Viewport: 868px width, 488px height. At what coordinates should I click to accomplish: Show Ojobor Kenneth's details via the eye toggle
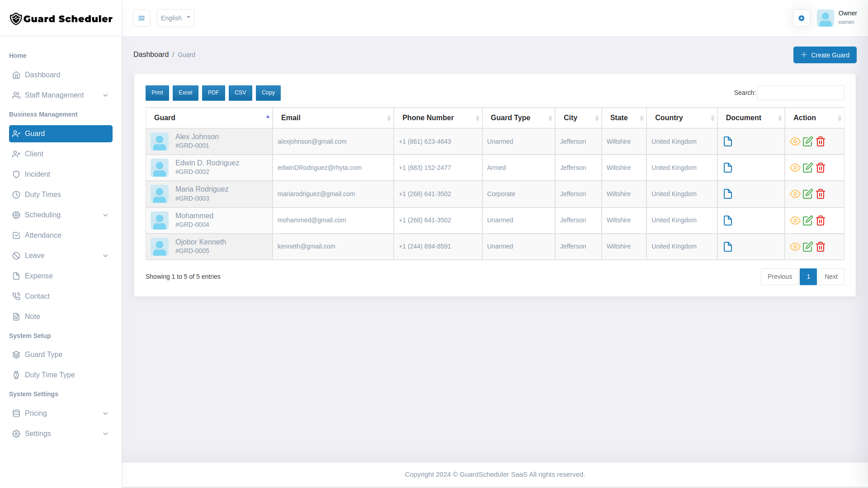coord(795,247)
